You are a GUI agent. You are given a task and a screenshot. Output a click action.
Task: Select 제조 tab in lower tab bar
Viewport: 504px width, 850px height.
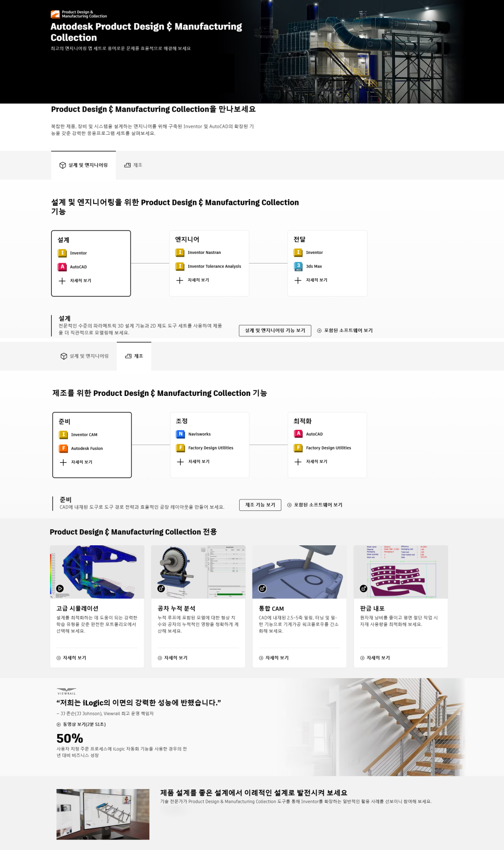point(134,356)
